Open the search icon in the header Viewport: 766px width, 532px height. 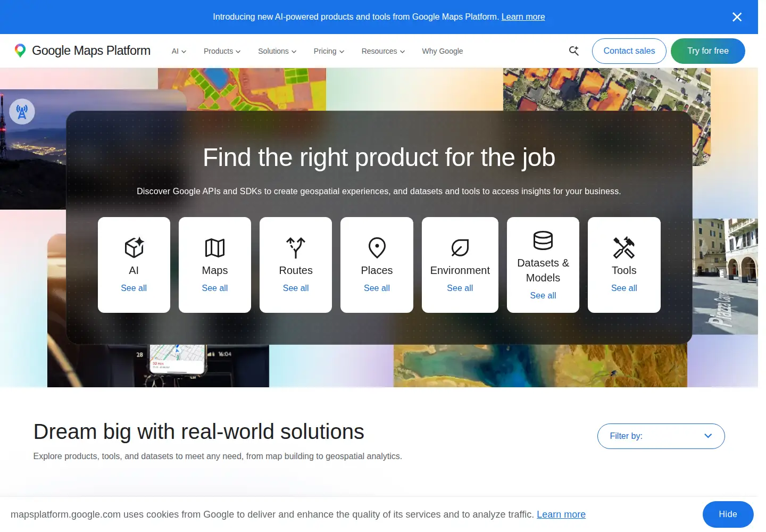[x=573, y=51]
